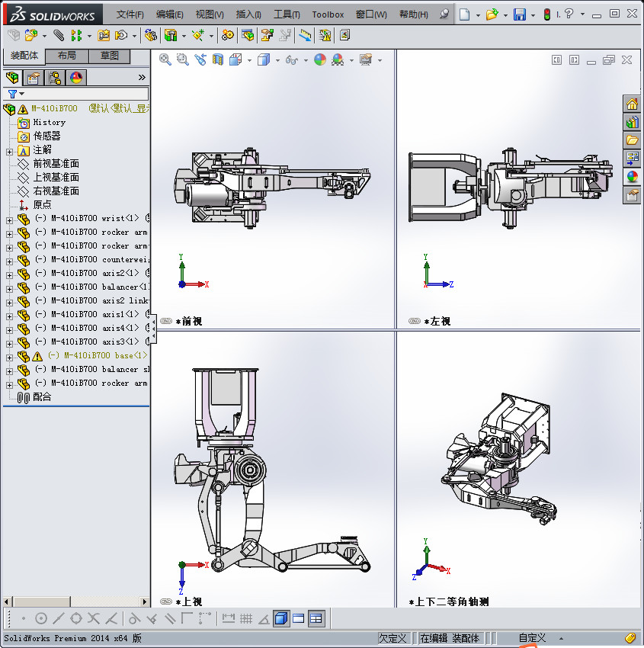Click the Previous View icon
This screenshot has height=648, width=644.
click(200, 60)
